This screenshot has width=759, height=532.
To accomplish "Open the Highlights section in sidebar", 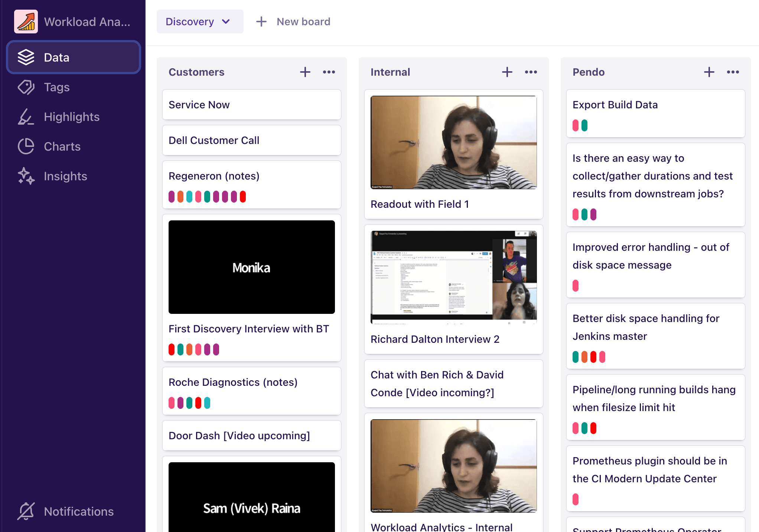I will [x=74, y=117].
